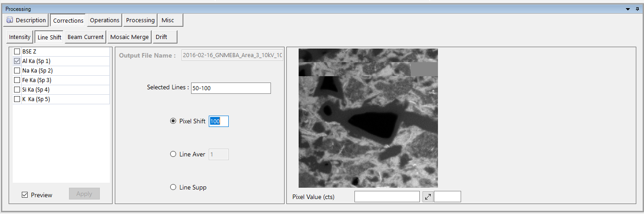644x214 pixels.
Task: Click the Pixel Shift value field
Action: coord(218,122)
